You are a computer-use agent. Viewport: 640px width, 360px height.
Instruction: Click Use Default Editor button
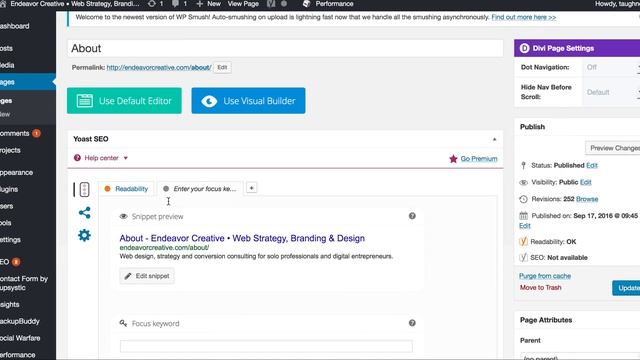(124, 100)
